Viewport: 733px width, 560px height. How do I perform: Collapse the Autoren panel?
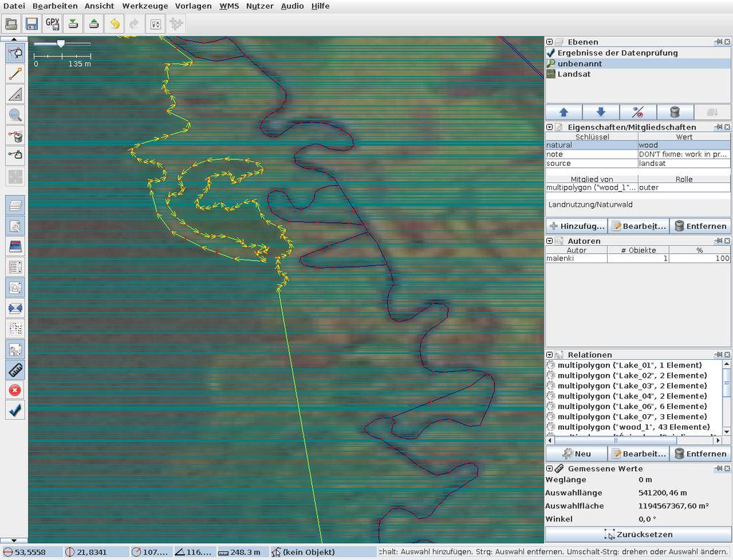[x=550, y=241]
